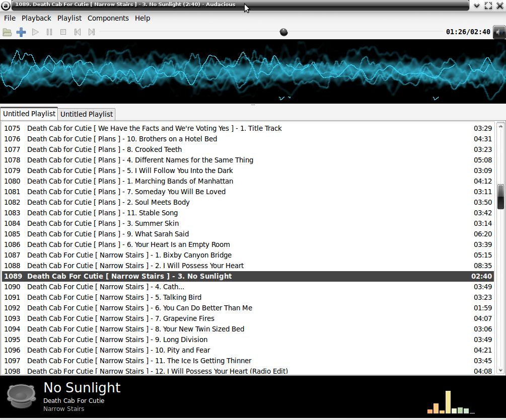Roll up window with title bar chevron
Viewport: 506px width, 420px height.
[477, 6]
